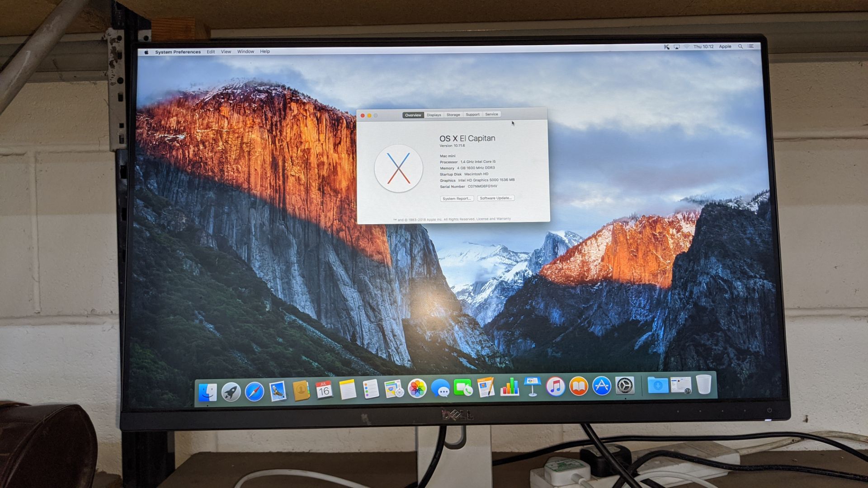Open Finder from the Dock
868x488 pixels.
click(208, 392)
